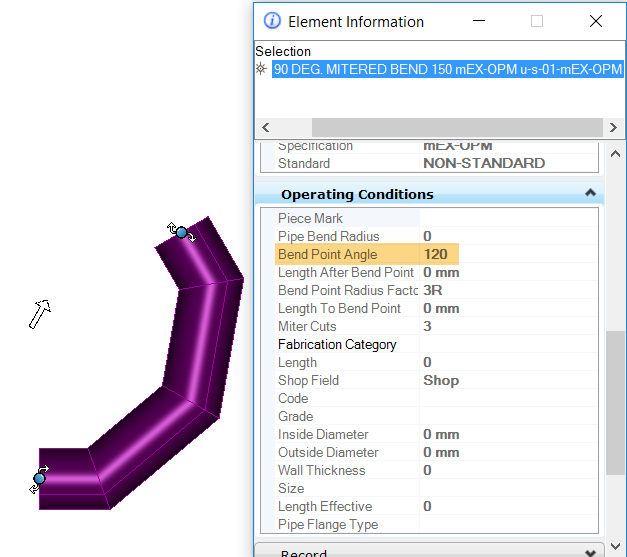Click the Element Information info icon

click(x=272, y=21)
